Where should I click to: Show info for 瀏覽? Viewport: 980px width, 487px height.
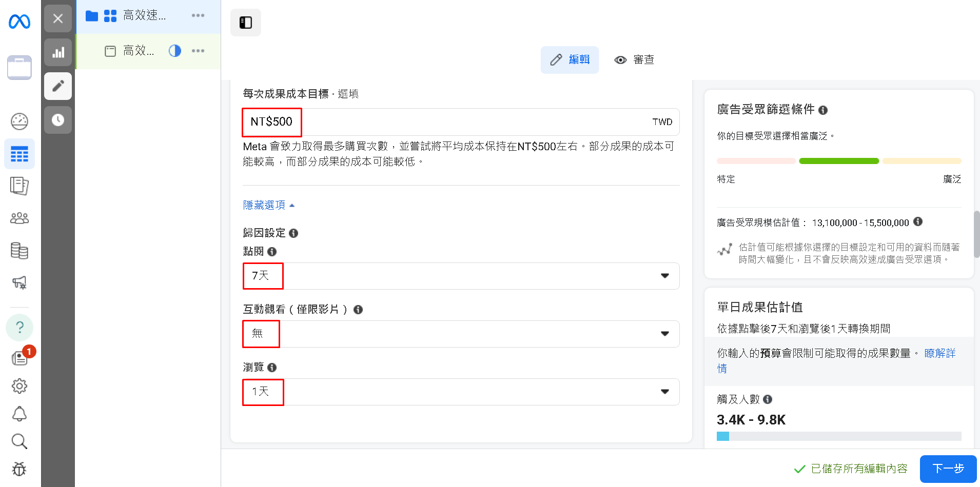[x=272, y=368]
